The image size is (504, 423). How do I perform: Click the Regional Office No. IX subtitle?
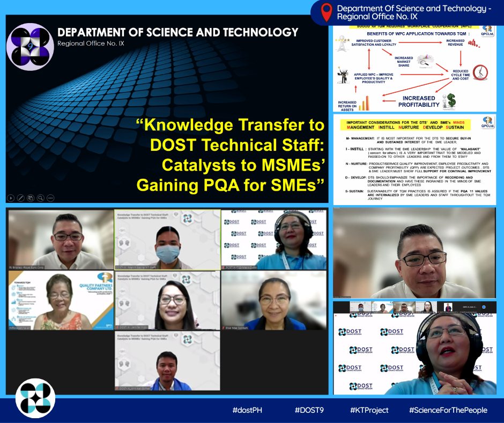pos(91,43)
